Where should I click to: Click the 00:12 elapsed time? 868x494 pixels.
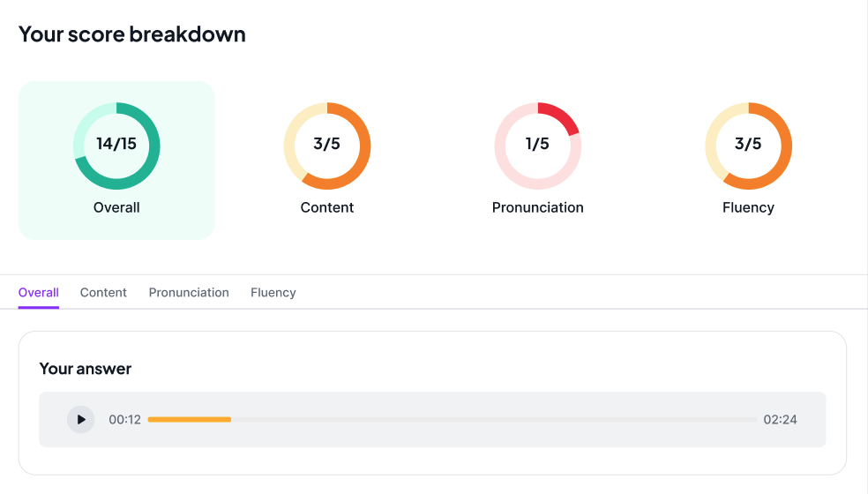point(125,420)
